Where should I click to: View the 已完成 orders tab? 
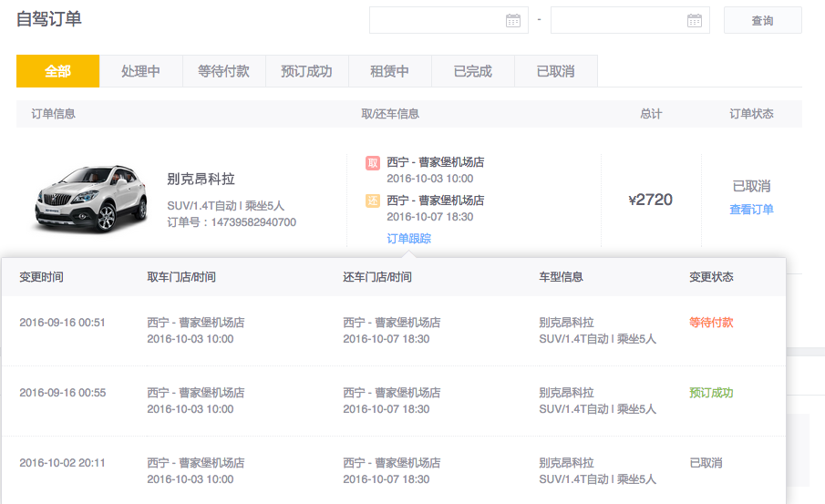click(x=472, y=71)
